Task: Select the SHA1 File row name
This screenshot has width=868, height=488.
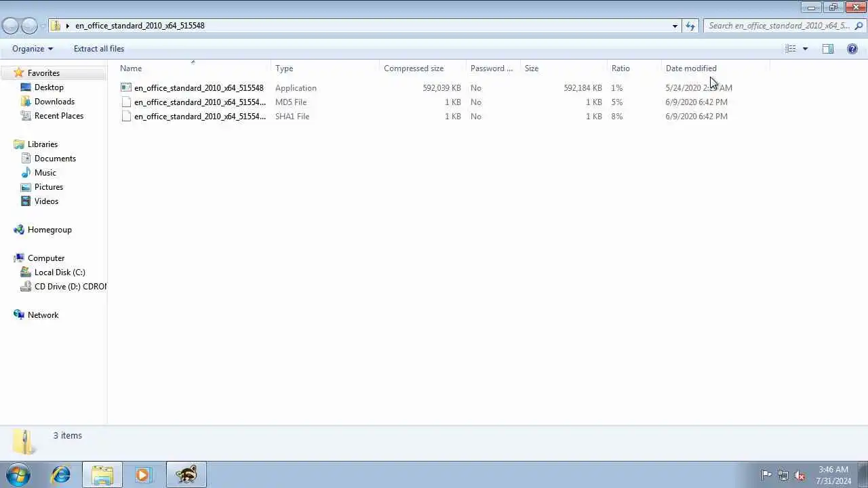Action: click(x=200, y=117)
